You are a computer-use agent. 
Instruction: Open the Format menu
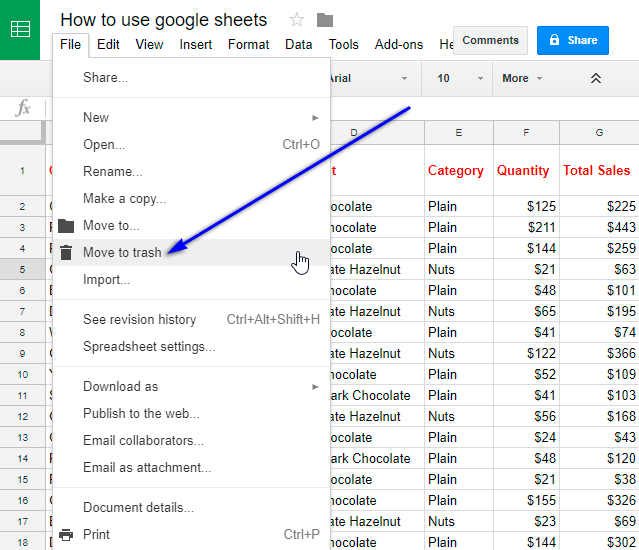(x=249, y=44)
